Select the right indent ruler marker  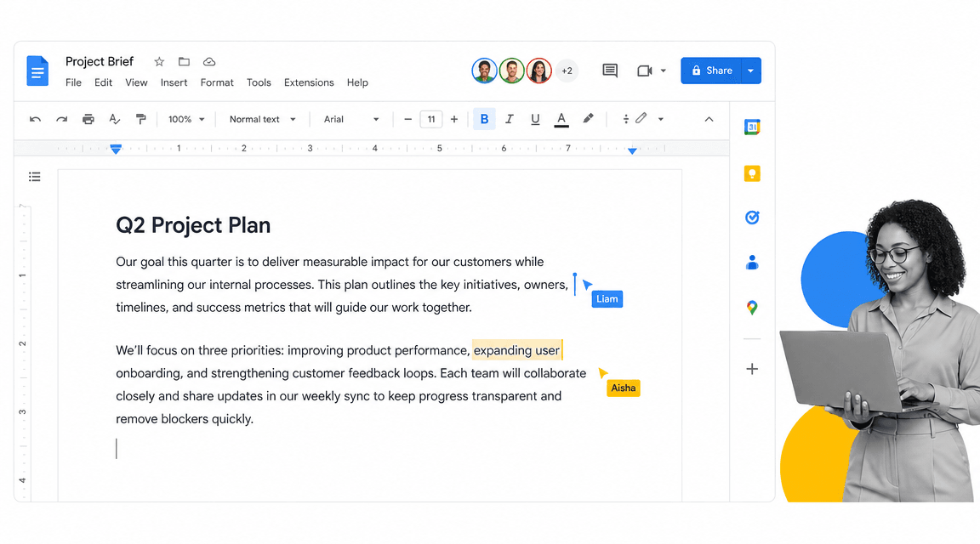[x=633, y=150]
